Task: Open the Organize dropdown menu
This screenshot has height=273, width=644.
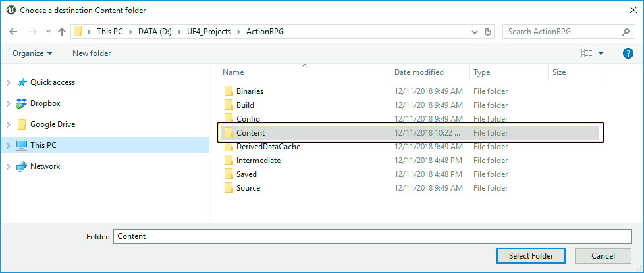Action: click(32, 53)
